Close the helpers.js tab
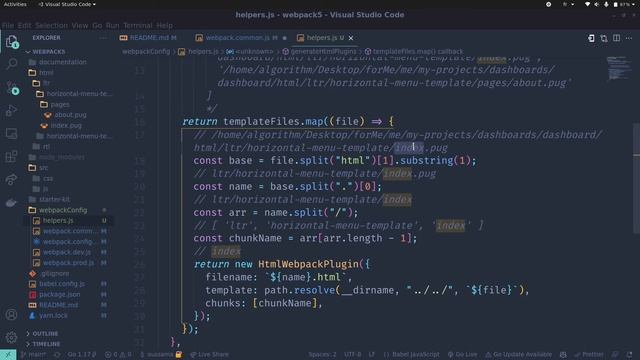 click(351, 38)
